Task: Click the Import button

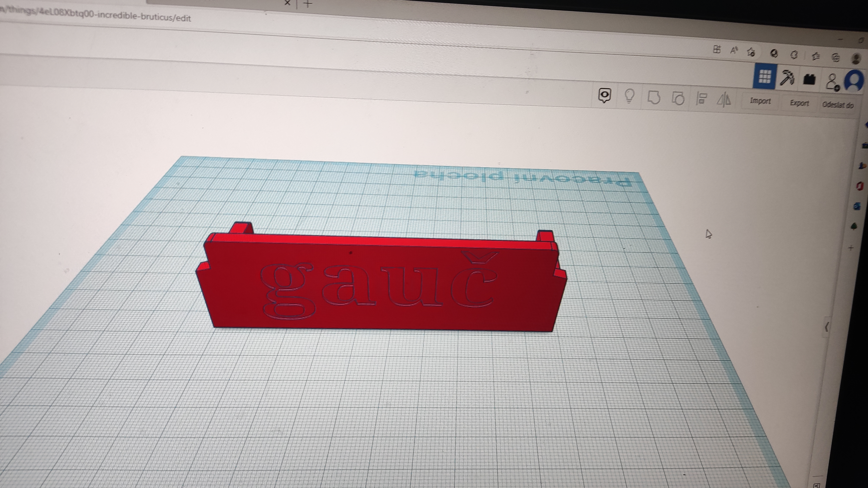Action: (x=760, y=101)
